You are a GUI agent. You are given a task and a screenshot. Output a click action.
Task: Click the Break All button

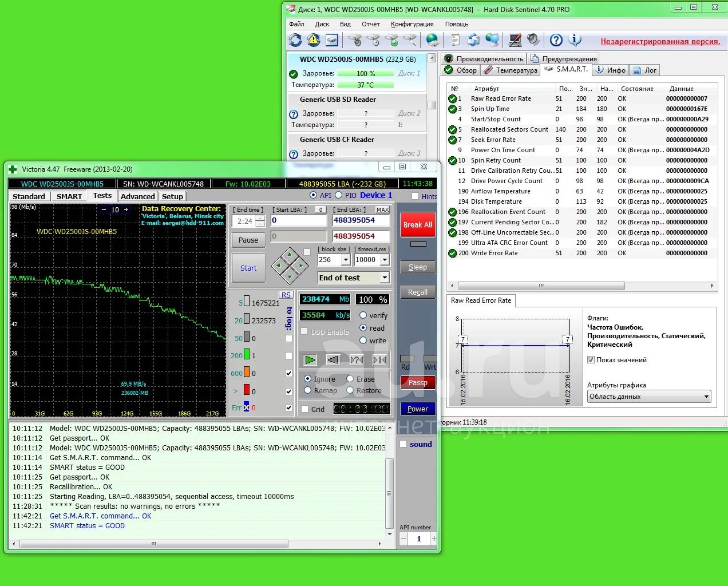418,225
